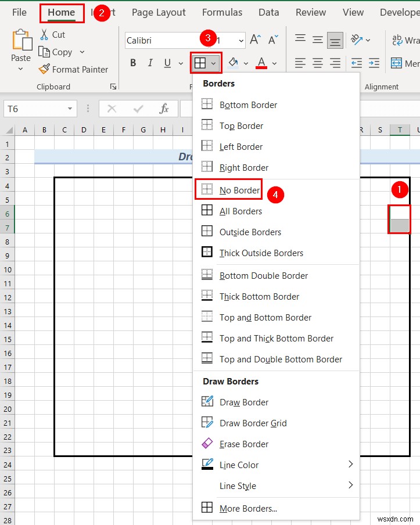Click the Cut scissors icon
The height and width of the screenshot is (525, 420).
coord(44,34)
